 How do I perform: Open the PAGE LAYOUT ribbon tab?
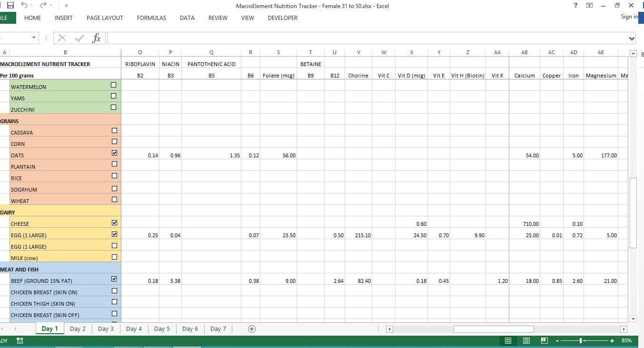coord(105,18)
